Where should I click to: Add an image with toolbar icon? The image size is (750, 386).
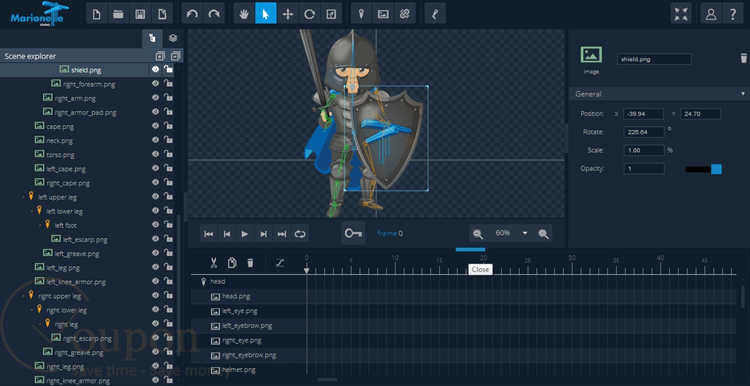[x=383, y=13]
